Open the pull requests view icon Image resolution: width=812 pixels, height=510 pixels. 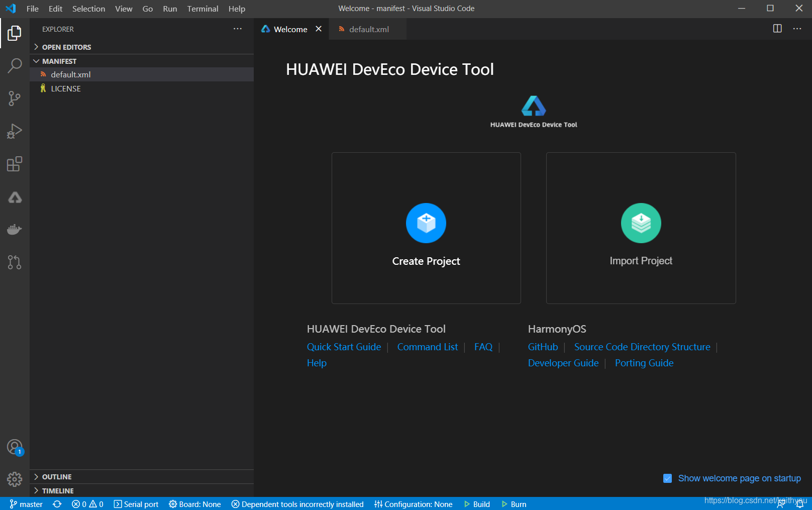click(15, 262)
